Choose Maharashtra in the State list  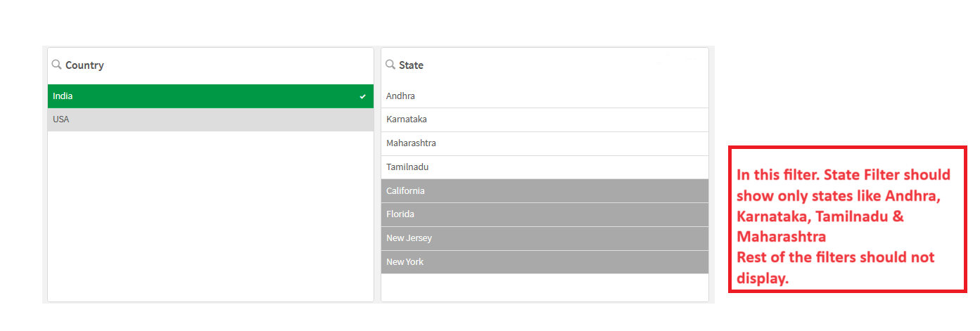545,143
